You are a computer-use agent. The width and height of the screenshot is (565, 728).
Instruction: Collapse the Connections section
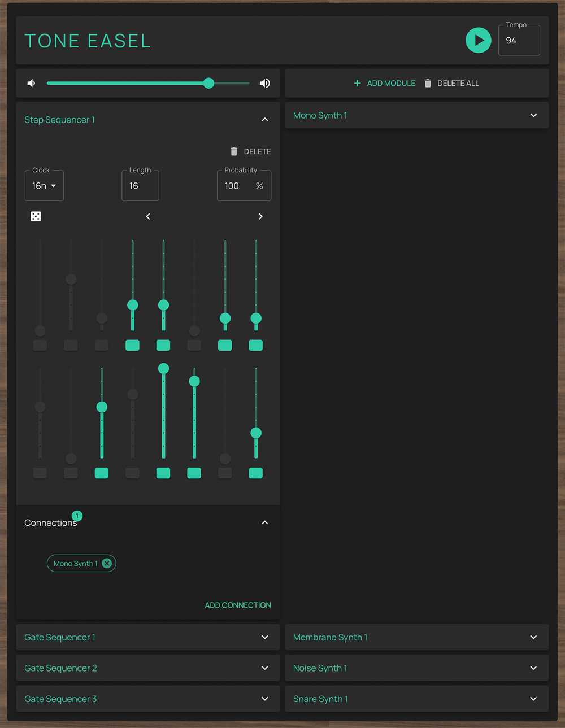[264, 522]
